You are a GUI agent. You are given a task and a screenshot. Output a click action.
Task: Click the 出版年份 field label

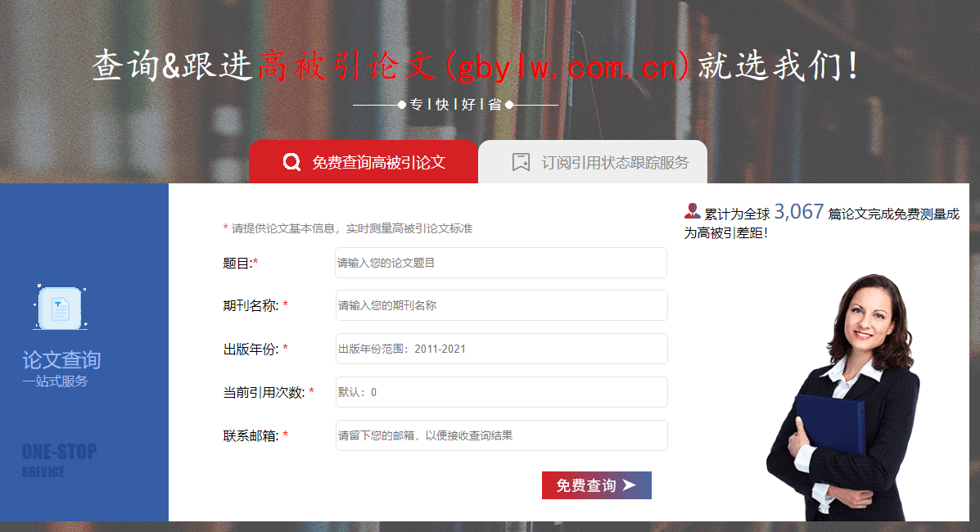coord(255,349)
